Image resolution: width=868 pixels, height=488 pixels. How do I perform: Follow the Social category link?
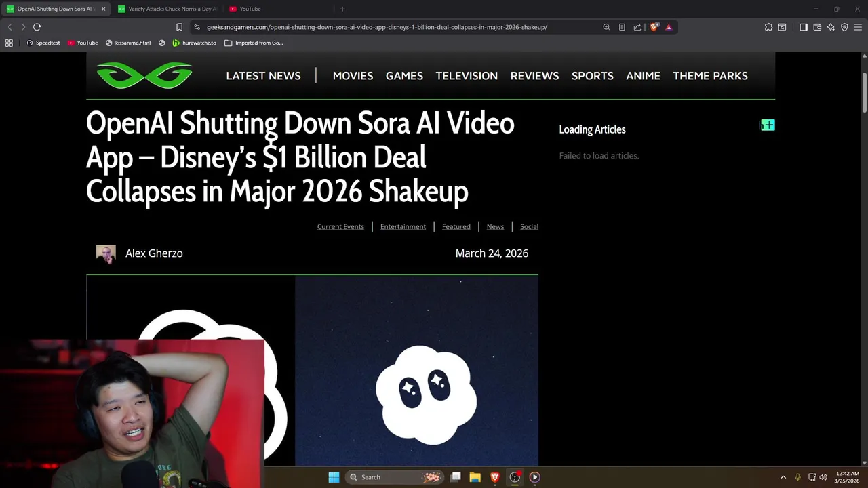tap(529, 226)
